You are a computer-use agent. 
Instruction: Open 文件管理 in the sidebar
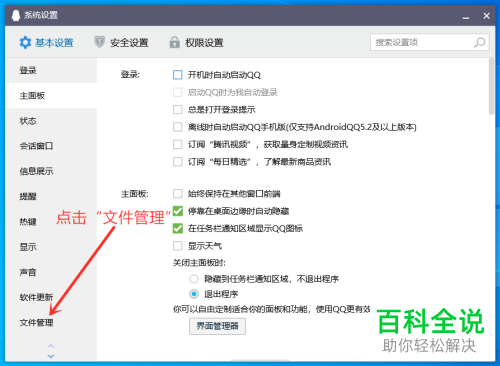[x=51, y=323]
